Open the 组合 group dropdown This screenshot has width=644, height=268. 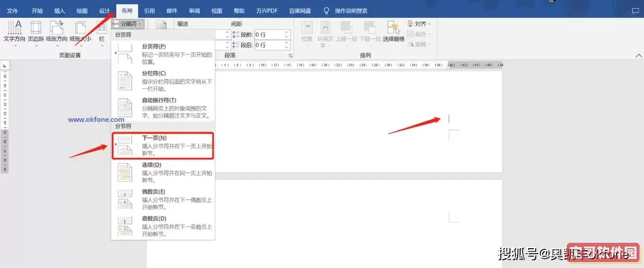[x=419, y=34]
